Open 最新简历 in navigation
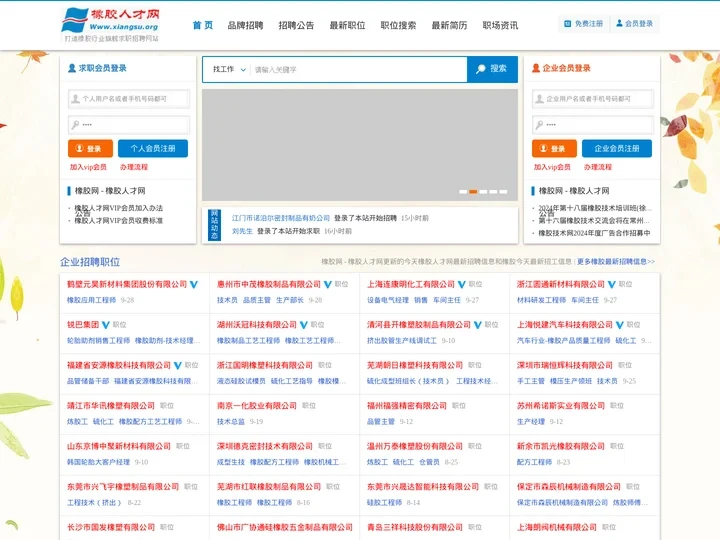This screenshot has height=540, width=720. (450, 25)
